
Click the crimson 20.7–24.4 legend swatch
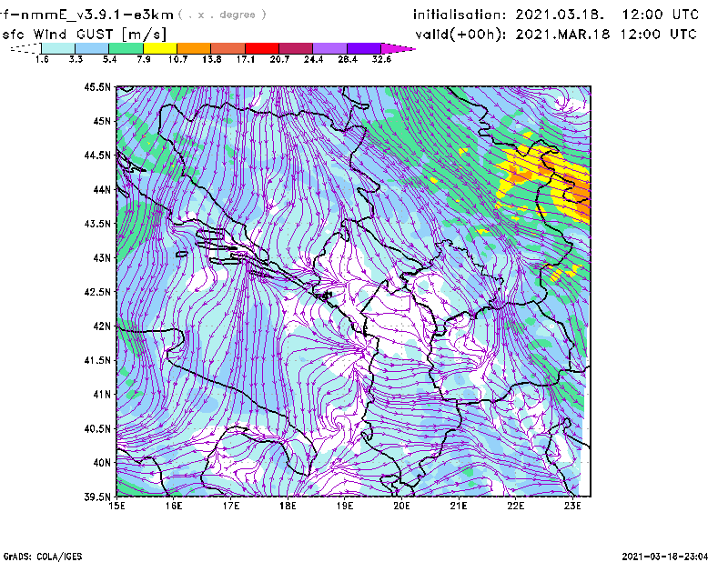click(x=296, y=48)
